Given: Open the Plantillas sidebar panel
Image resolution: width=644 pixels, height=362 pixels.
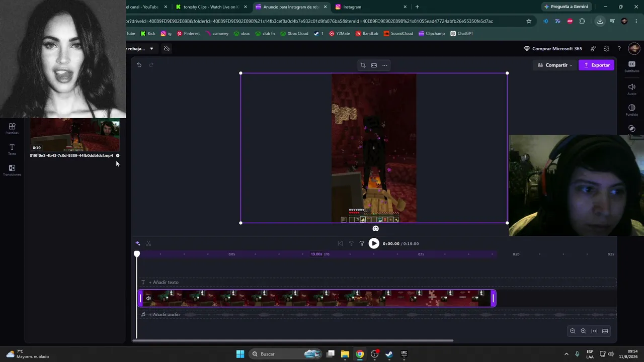Looking at the screenshot, I should click(12, 129).
